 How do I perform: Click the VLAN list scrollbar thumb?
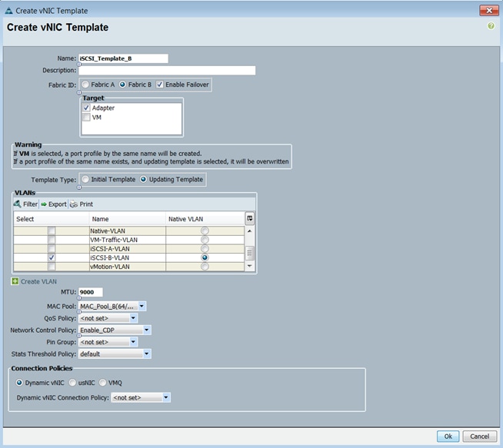coord(249,253)
